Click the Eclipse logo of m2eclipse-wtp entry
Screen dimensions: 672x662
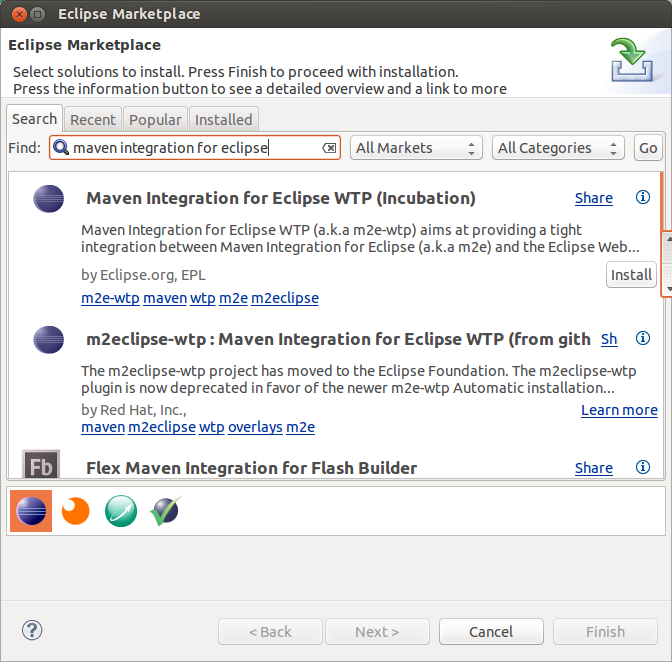[48, 339]
